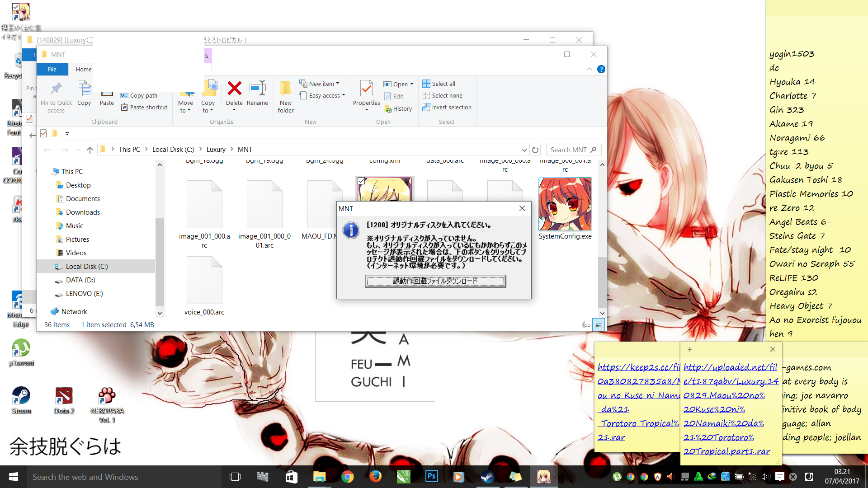Select Local Disk (C:) in the tree
Image resolution: width=868 pixels, height=488 pixels.
point(96,267)
